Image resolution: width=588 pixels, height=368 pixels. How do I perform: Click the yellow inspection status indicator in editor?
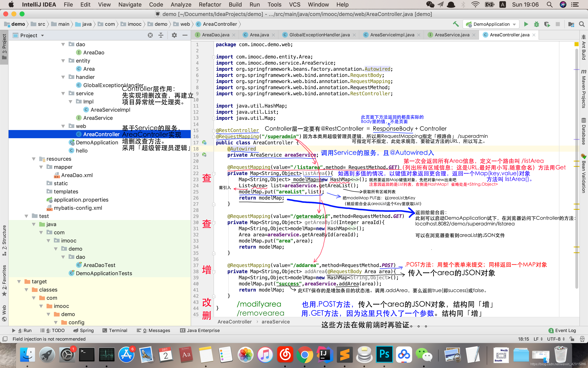coord(576,44)
